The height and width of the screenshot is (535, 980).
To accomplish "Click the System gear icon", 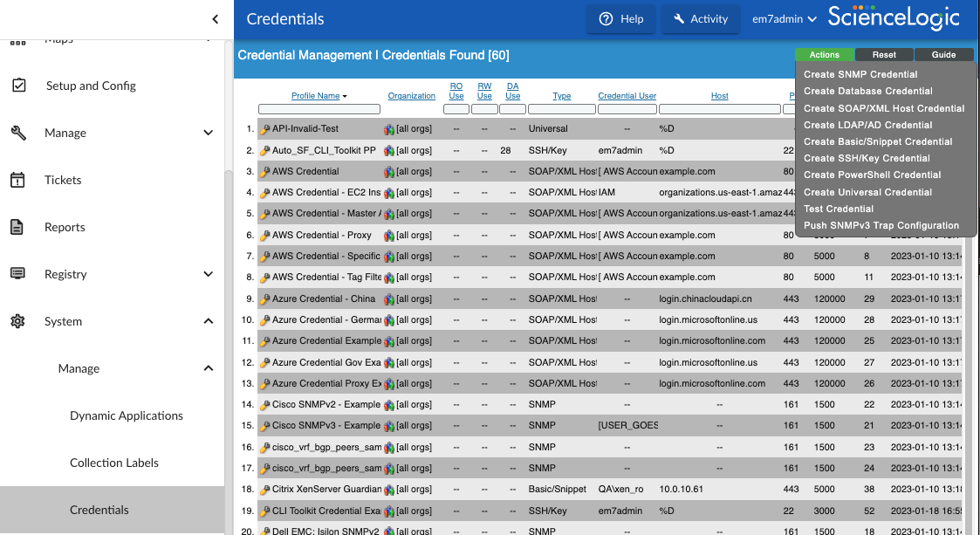I will pos(18,321).
